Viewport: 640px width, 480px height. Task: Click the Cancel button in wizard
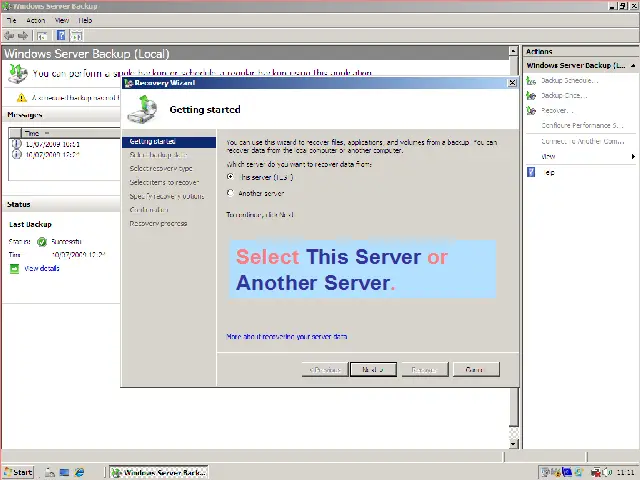click(476, 369)
